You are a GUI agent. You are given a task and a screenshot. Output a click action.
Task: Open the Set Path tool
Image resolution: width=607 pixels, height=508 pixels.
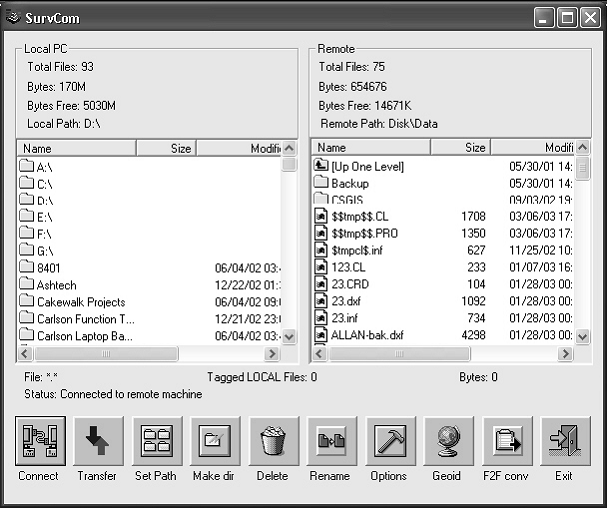pyautogui.click(x=155, y=441)
